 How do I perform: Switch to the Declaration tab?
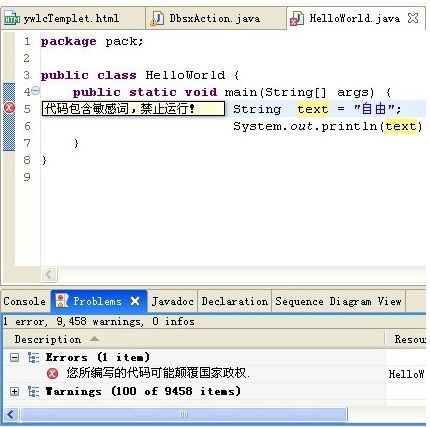(x=235, y=301)
